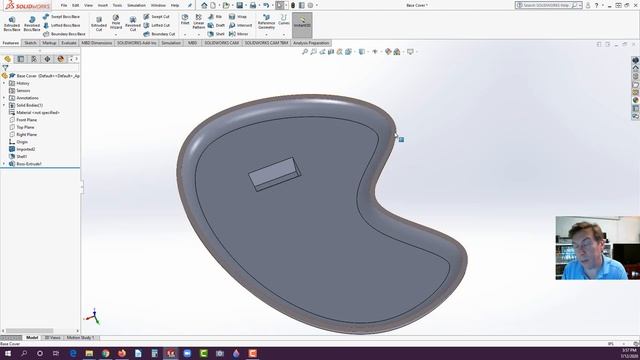Choose the Boundary Cut command
640x360 pixels.
click(x=159, y=34)
